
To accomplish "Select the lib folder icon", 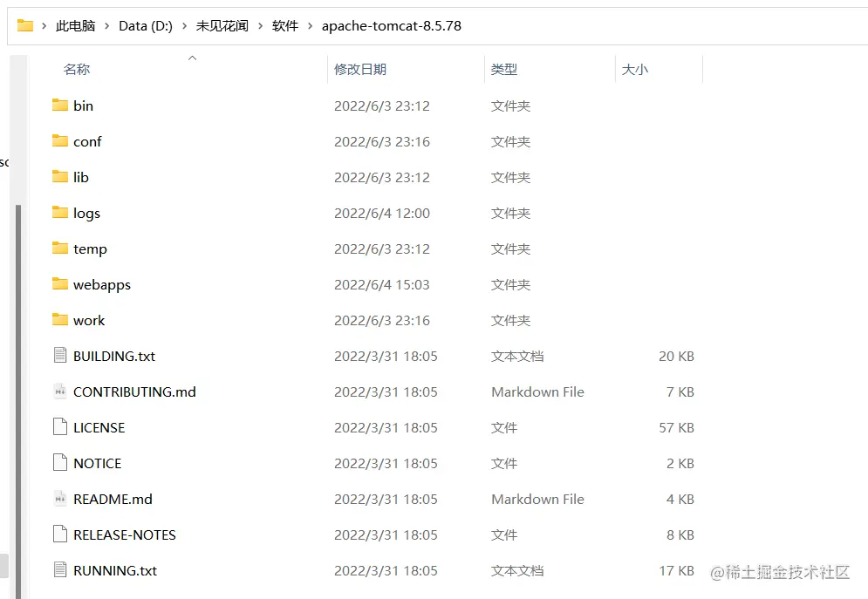I will tap(60, 176).
